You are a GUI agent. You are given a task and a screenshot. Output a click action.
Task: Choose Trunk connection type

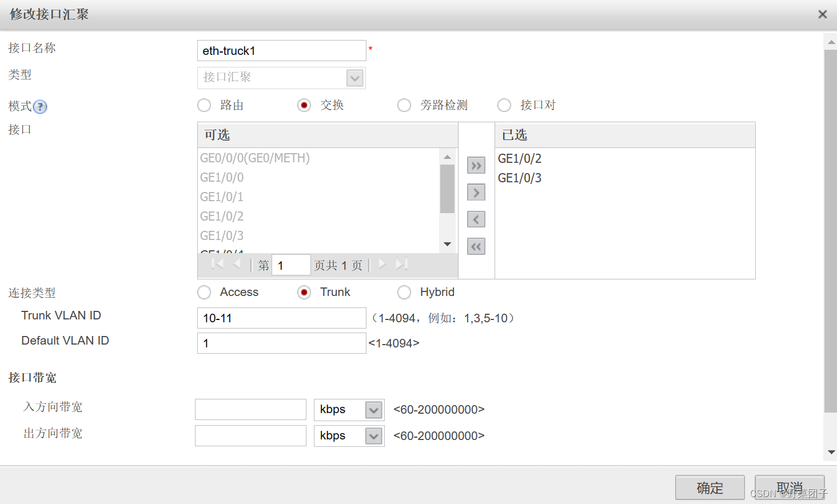point(304,293)
